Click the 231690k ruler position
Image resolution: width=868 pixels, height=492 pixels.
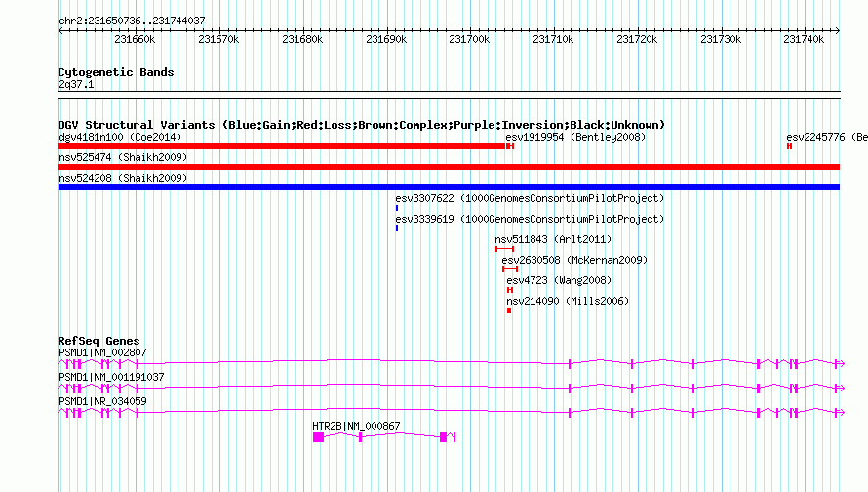point(386,39)
